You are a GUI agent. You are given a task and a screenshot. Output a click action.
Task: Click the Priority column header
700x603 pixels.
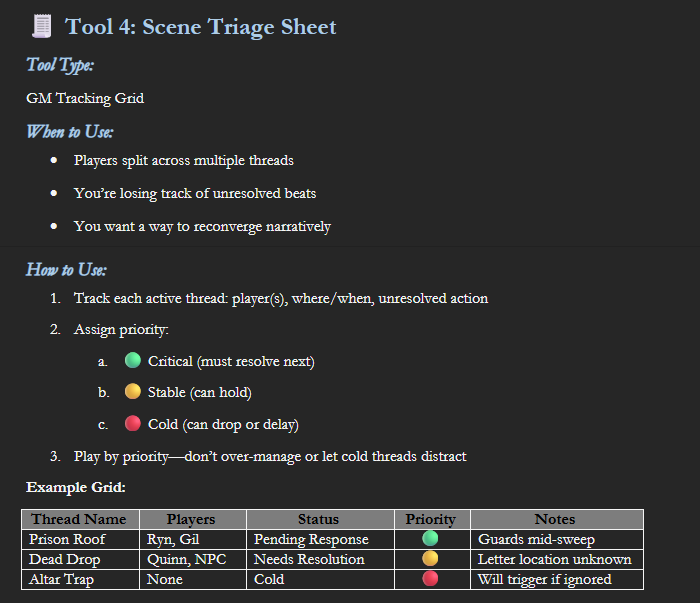432,520
